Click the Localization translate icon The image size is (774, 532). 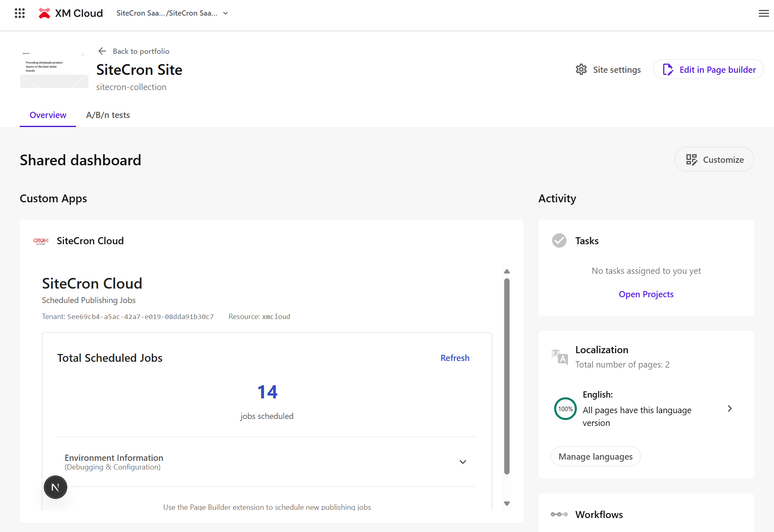pos(559,356)
